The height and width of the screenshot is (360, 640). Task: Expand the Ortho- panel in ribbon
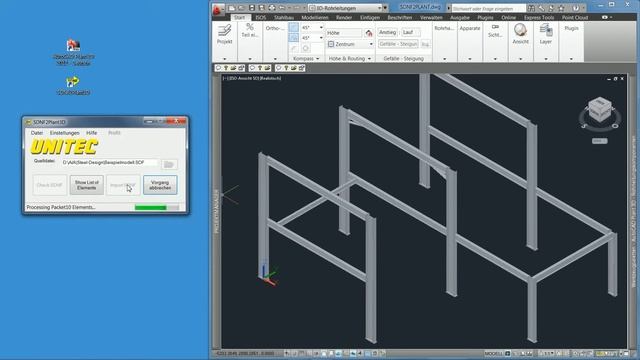click(x=275, y=58)
